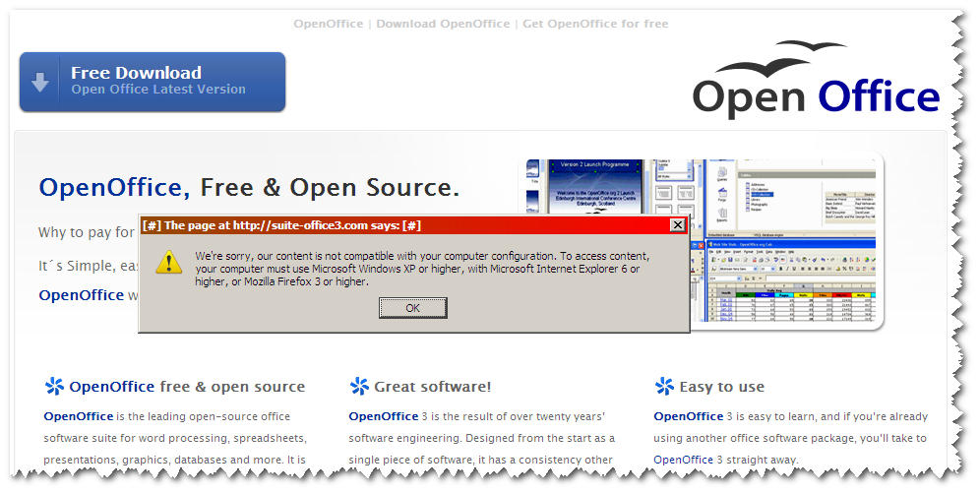
Task: Click the down-arrow icon on the download button
Action: (40, 82)
